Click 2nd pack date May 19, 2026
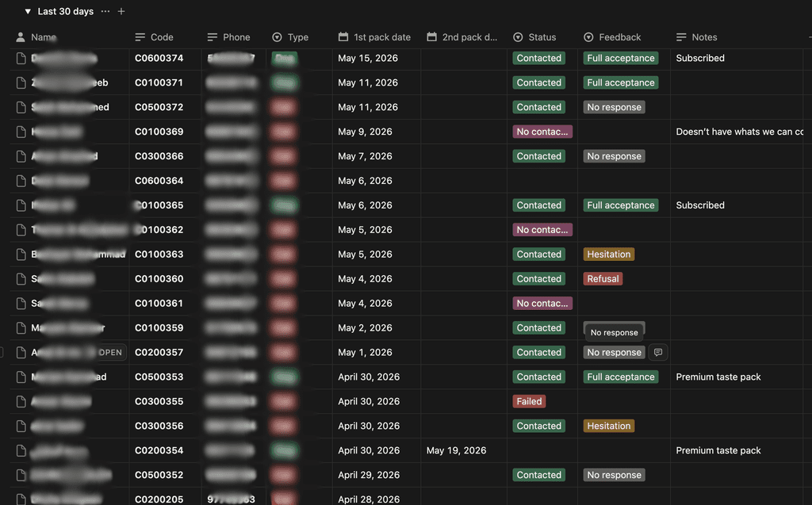 pyautogui.click(x=456, y=450)
